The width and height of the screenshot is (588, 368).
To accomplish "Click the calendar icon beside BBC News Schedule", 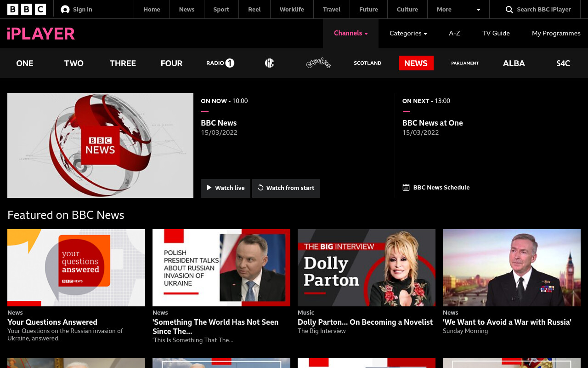I will point(406,188).
